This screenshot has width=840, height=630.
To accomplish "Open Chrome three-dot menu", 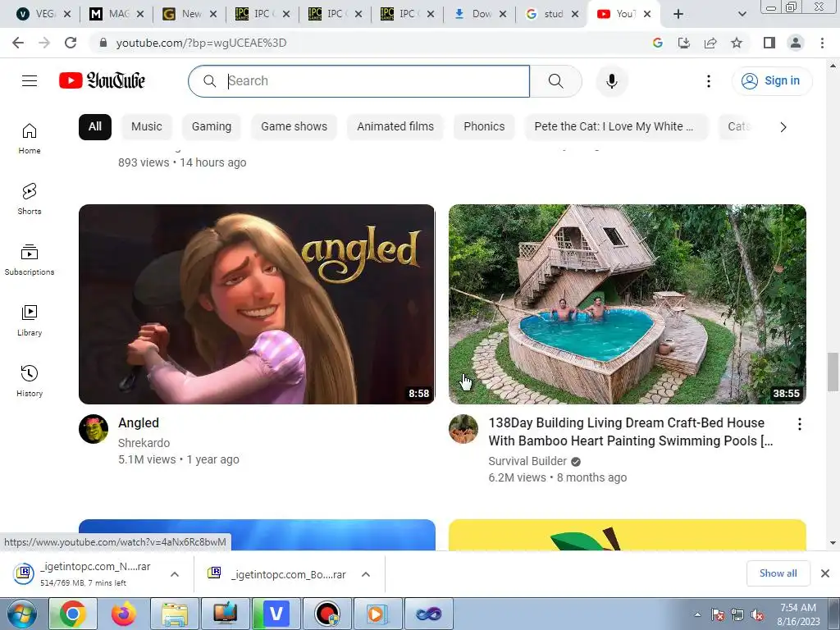I will coord(822,43).
